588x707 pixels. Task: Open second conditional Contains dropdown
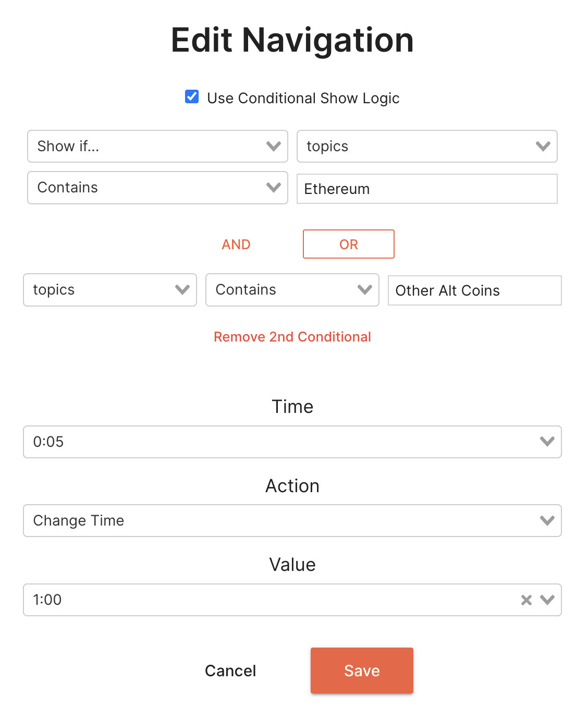[x=292, y=290]
